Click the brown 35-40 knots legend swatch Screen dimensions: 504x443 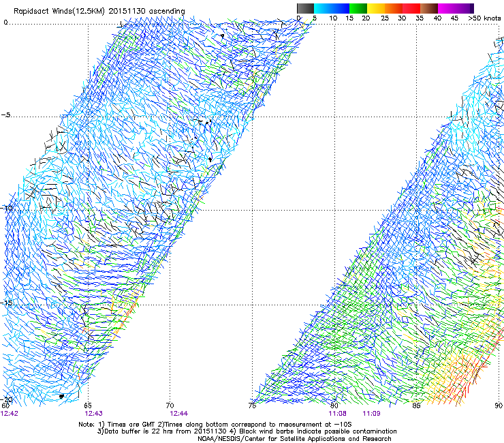[x=429, y=8]
